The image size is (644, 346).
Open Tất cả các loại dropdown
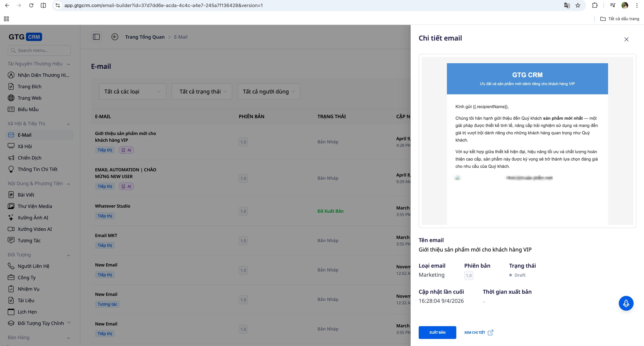(x=132, y=91)
